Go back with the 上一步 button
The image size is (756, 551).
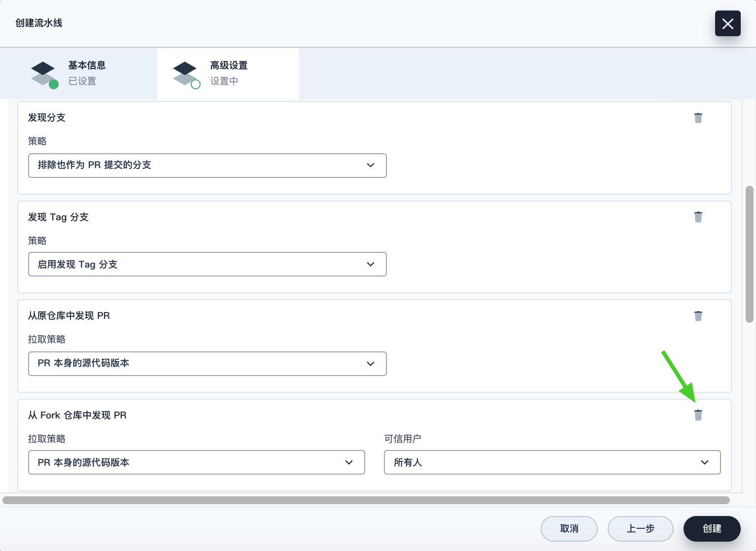641,529
